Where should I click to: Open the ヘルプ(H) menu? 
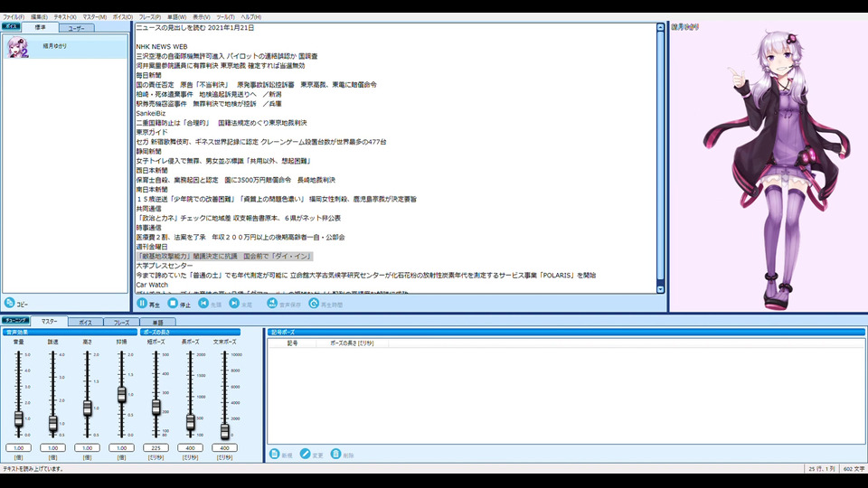pyautogui.click(x=250, y=17)
